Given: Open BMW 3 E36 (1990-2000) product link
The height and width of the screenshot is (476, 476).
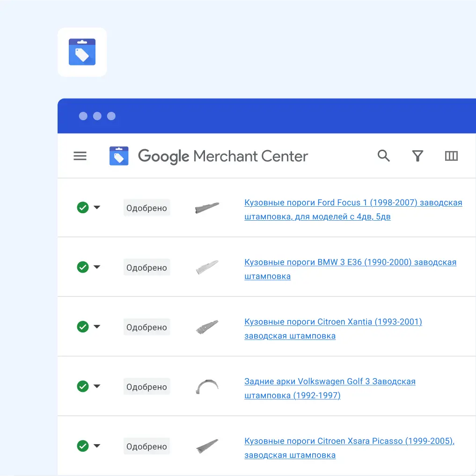Looking at the screenshot, I should (x=350, y=262).
